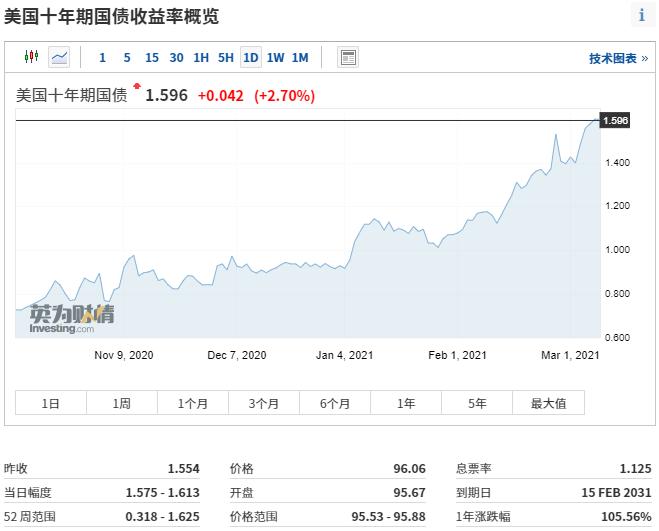Select the area line chart icon
The height and width of the screenshot is (531, 659).
(60, 57)
